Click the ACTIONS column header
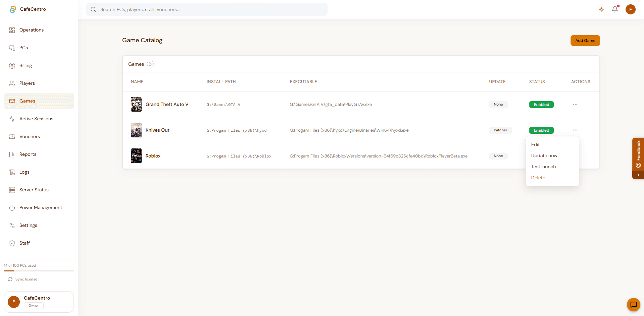 pos(581,82)
